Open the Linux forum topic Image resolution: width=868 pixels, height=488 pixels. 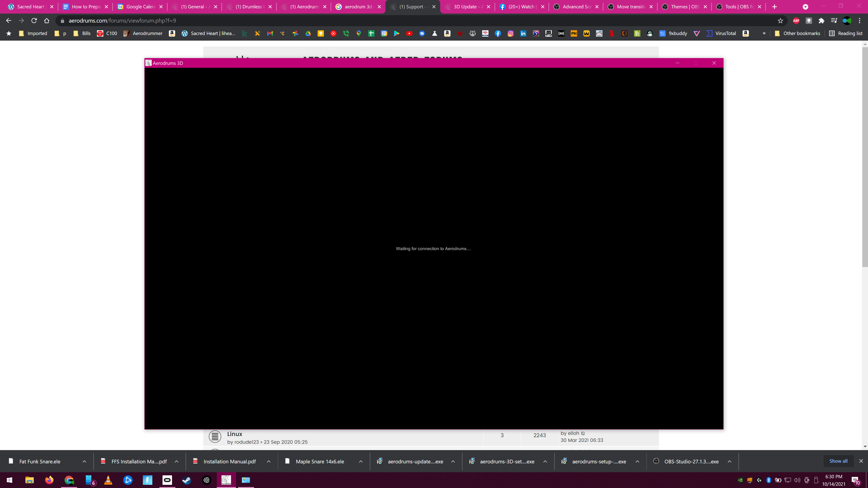coord(235,434)
